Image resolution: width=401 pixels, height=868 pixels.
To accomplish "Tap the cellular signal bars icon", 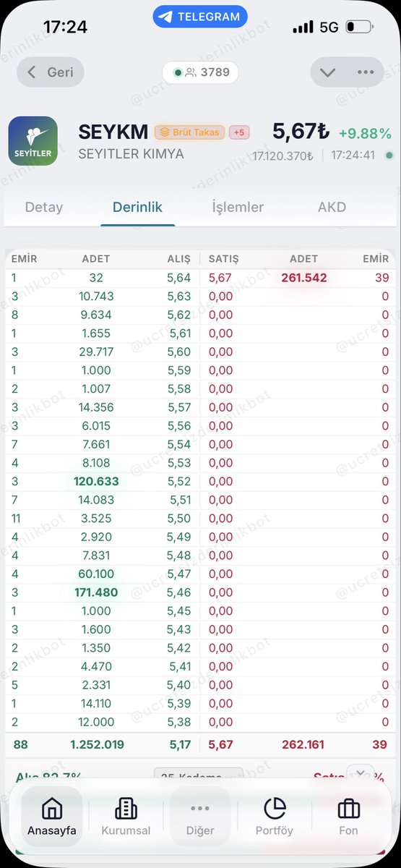I will (x=303, y=27).
